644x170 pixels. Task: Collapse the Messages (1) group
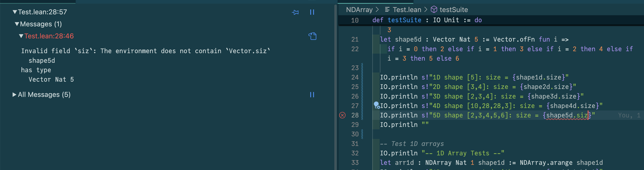pyautogui.click(x=17, y=24)
